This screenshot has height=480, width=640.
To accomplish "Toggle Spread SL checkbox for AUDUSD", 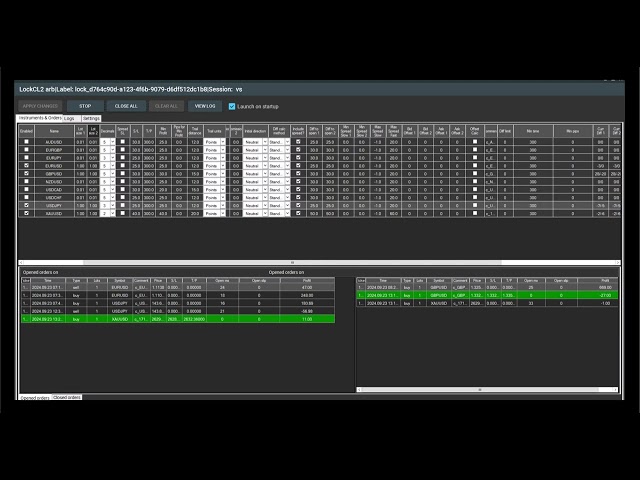I will (x=122, y=142).
